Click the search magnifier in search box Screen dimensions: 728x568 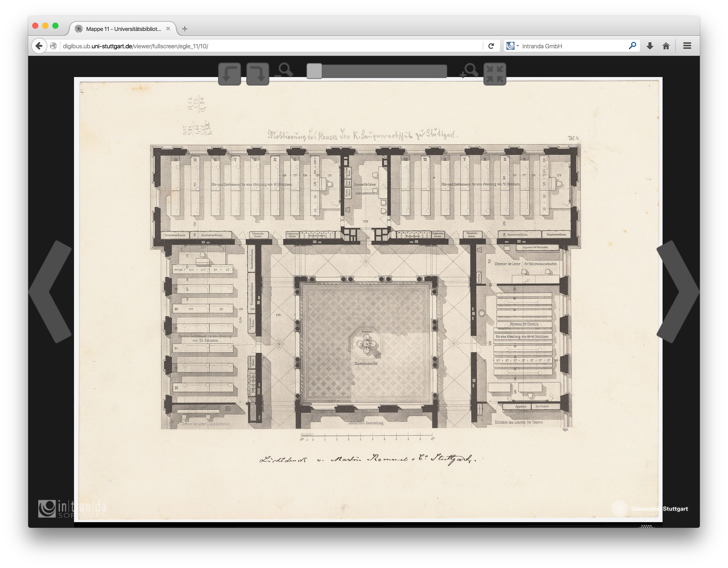632,46
